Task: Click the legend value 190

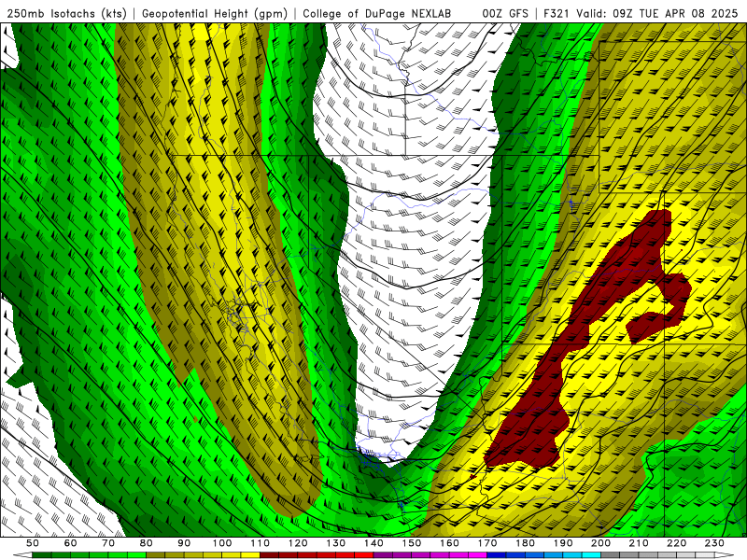Action: pos(563,543)
